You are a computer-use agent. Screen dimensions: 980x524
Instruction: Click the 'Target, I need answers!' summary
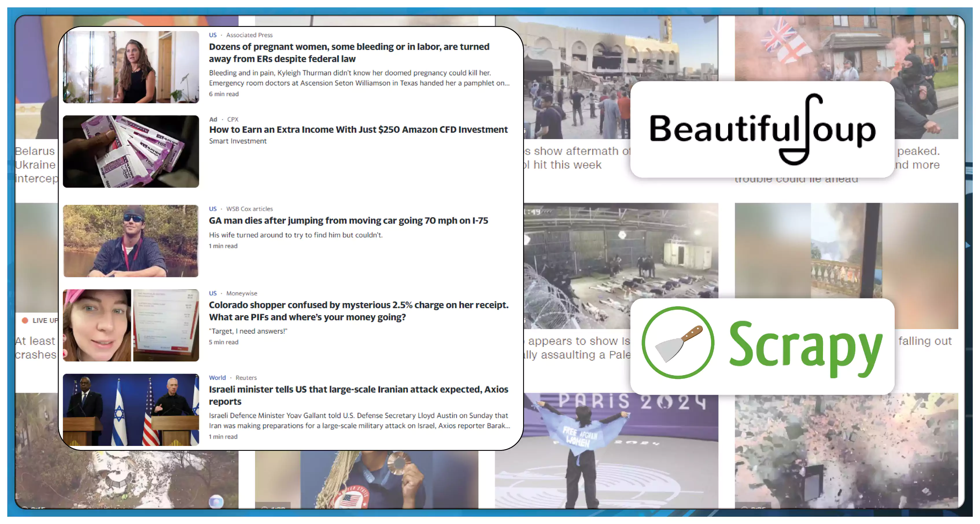(x=248, y=331)
